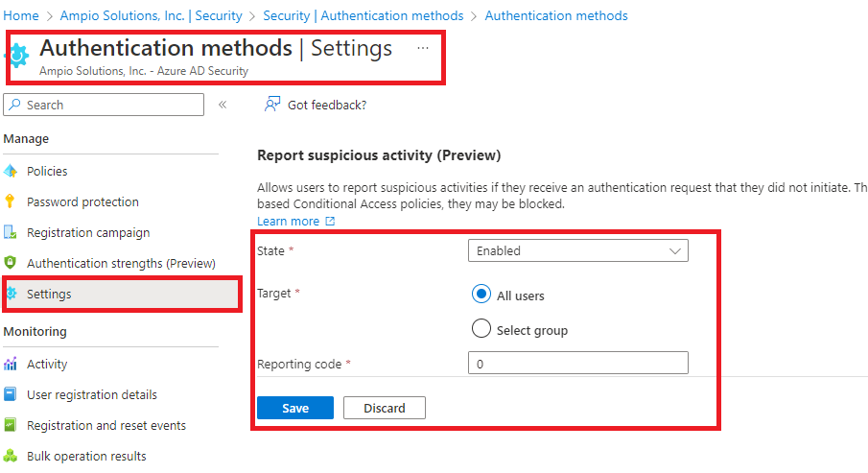Viewport: 868px width, 473px height.
Task: Open Registration and reset events
Action: [106, 425]
